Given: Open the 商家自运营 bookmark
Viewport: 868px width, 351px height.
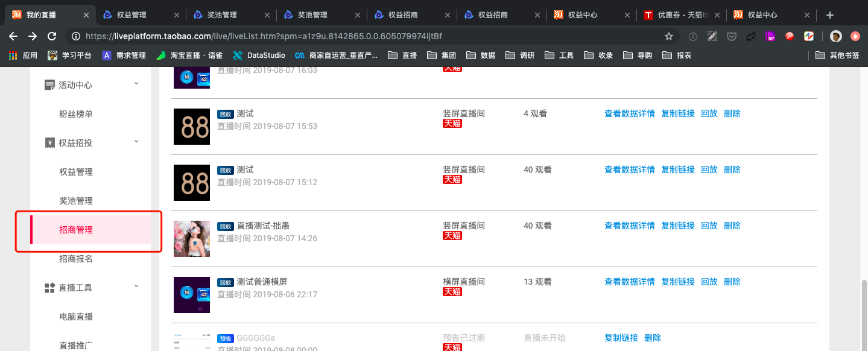Looking at the screenshot, I should (336, 55).
